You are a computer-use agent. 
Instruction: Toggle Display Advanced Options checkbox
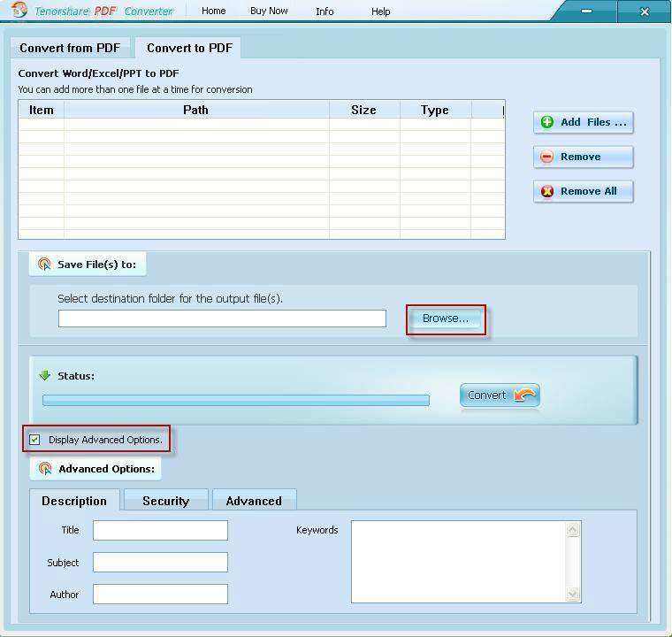[34, 439]
